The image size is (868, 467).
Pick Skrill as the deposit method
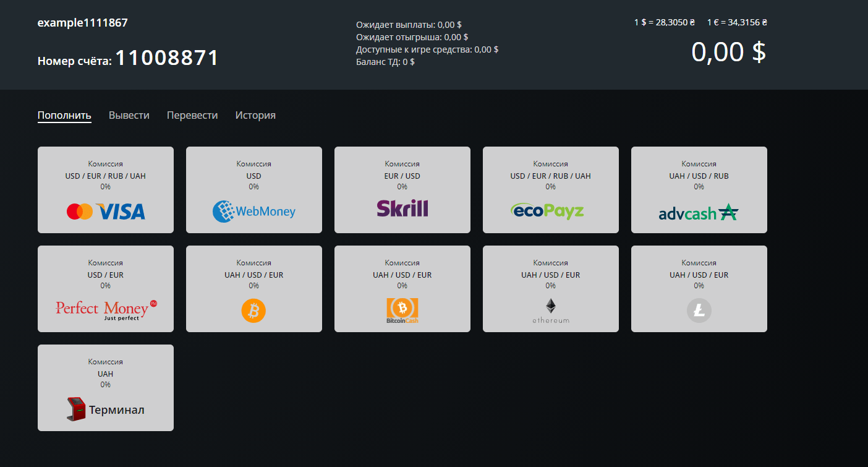coord(402,190)
